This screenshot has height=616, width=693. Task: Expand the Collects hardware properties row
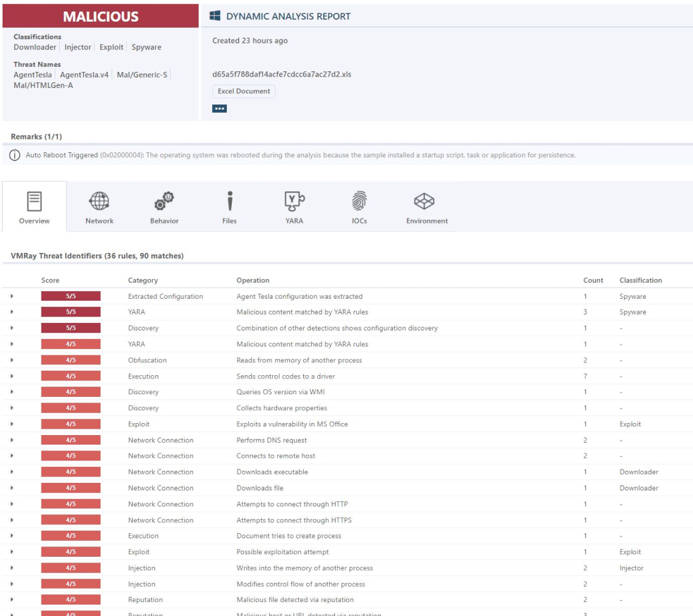[12, 408]
